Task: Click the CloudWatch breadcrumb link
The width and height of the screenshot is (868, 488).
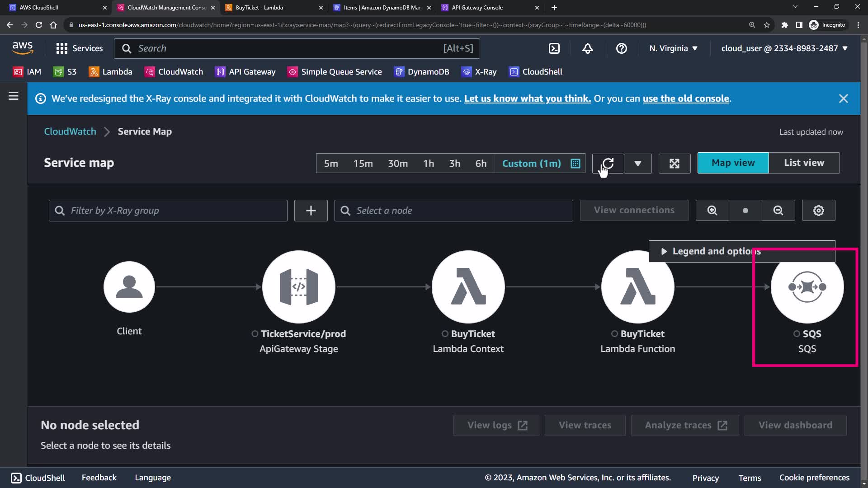Action: coord(70,131)
